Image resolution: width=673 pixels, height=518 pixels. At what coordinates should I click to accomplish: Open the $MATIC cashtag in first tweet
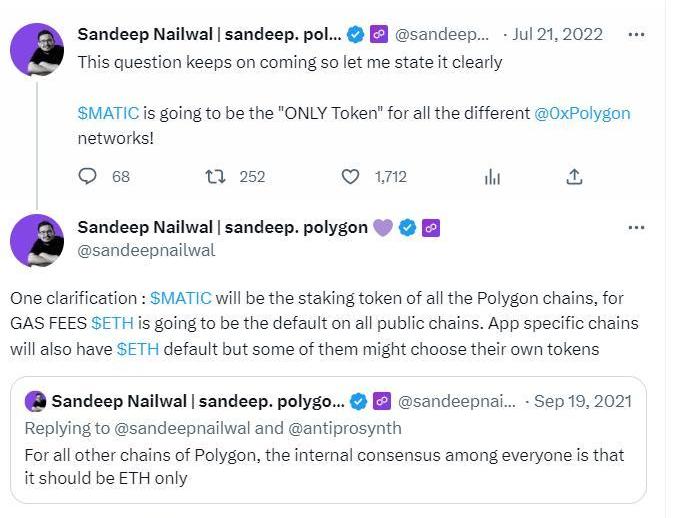(x=109, y=113)
